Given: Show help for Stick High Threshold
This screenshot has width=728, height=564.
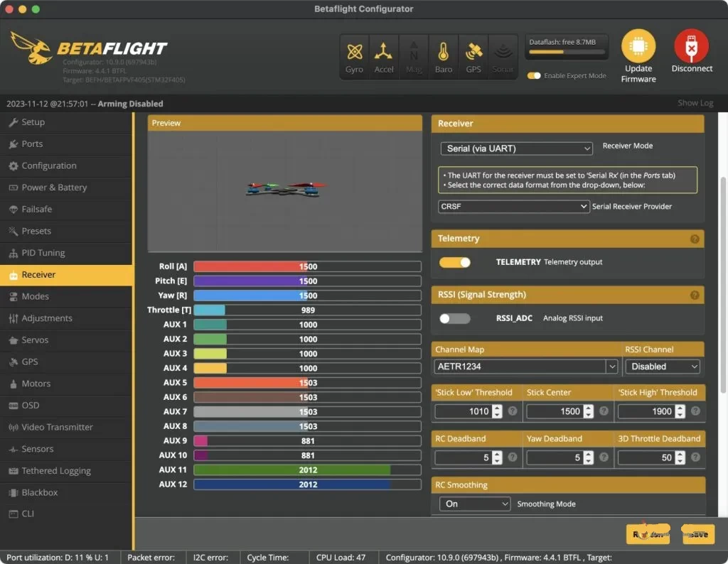Looking at the screenshot, I should (695, 411).
